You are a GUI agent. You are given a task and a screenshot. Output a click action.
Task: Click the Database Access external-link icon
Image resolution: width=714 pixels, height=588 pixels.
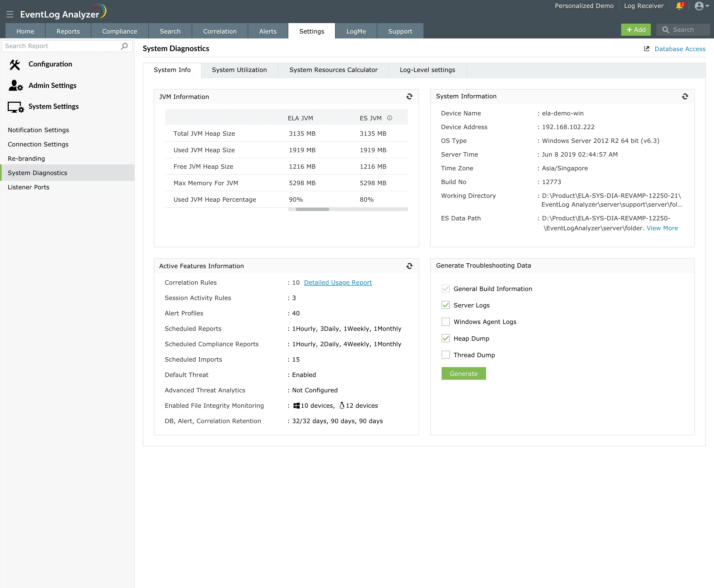[647, 49]
